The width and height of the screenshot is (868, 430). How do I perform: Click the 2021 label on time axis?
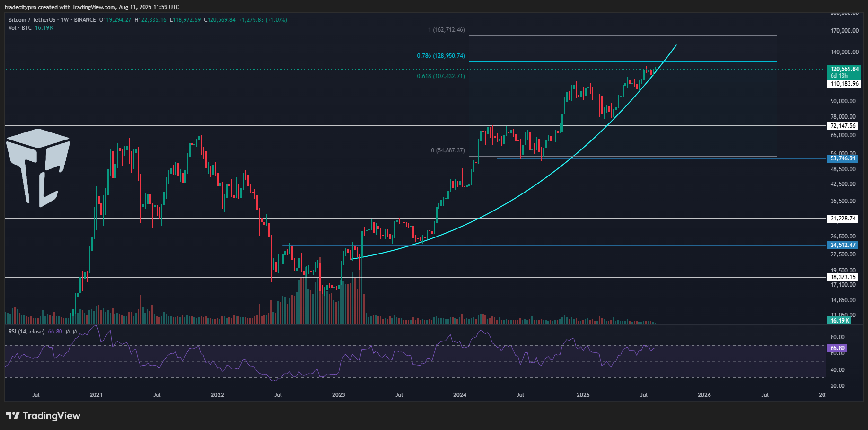click(96, 395)
